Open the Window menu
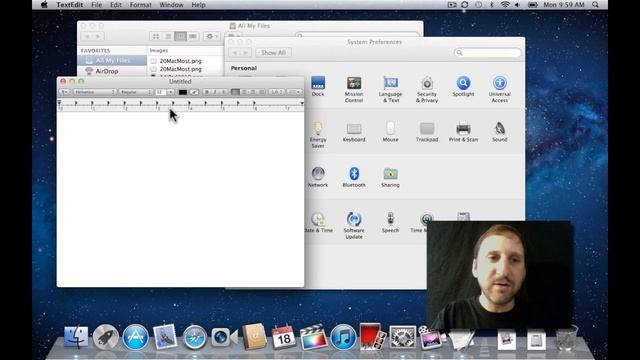This screenshot has height=360, width=640. click(171, 5)
